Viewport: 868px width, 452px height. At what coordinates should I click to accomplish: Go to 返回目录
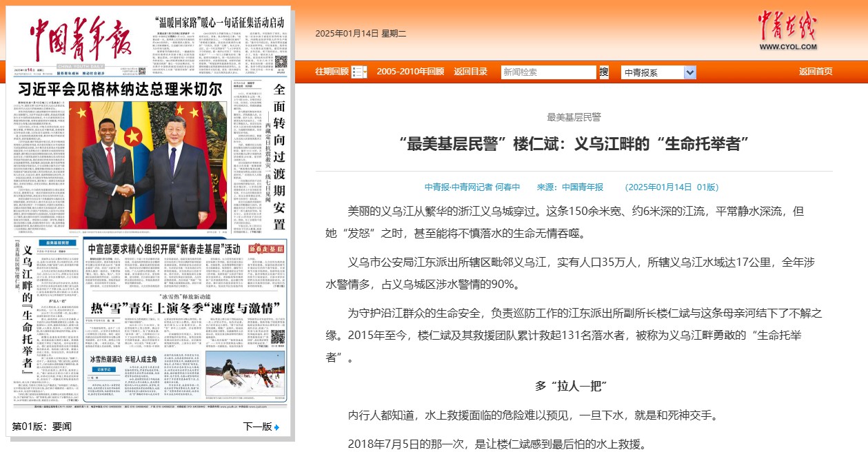click(x=470, y=72)
